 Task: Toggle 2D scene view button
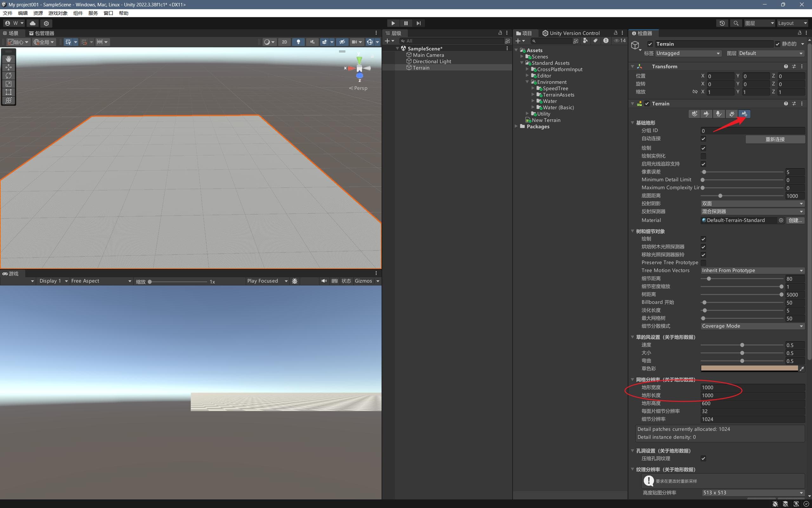(284, 42)
